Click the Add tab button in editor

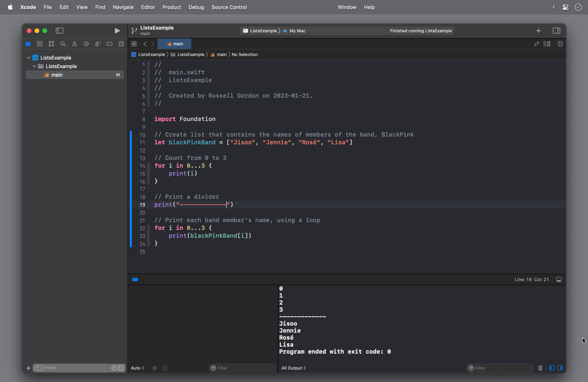coord(539,31)
